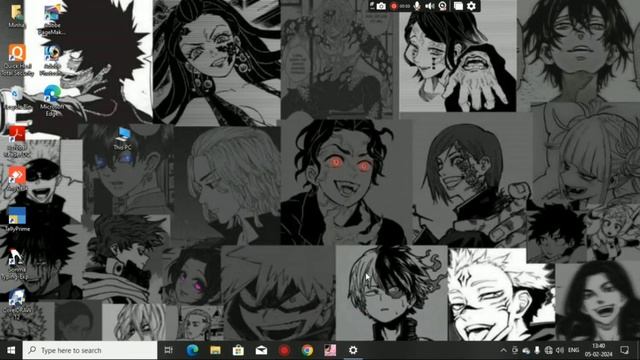The image size is (640, 360).
Task: Launch Microsoft Edge from the desktop
Action: 52,101
